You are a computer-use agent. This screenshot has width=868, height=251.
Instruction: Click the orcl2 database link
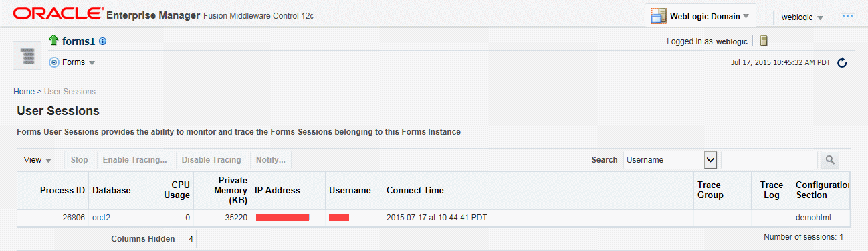102,218
